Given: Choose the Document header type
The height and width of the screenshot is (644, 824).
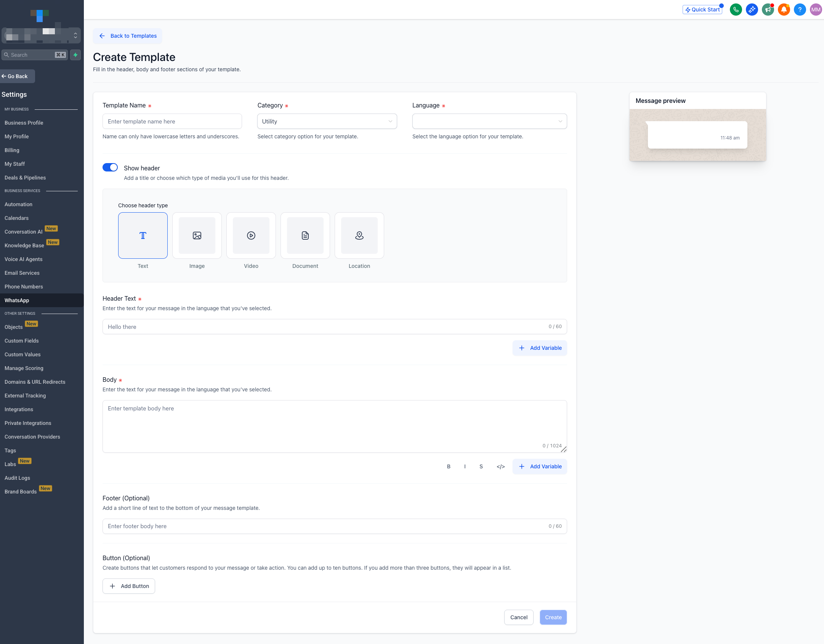Looking at the screenshot, I should click(305, 235).
